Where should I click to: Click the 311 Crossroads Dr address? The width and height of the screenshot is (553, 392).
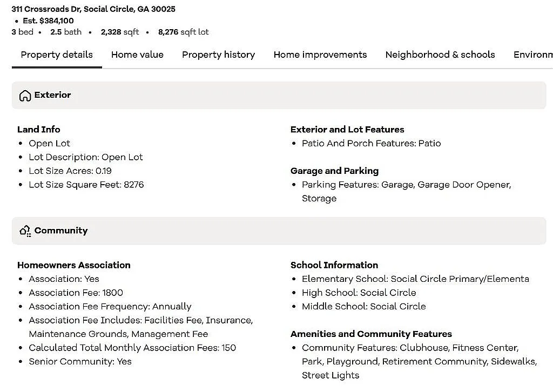coord(93,9)
